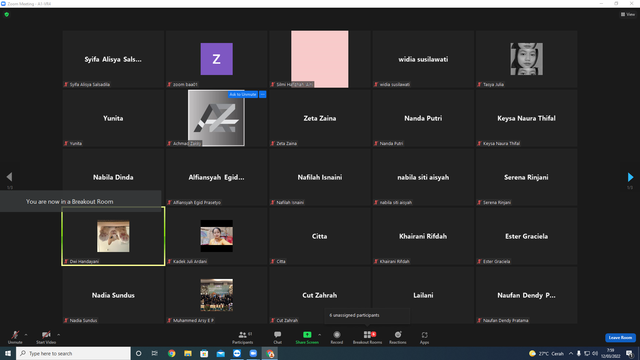This screenshot has width=640, height=360.
Task: Select the Nafilah Isnaini participant tile
Action: [x=320, y=177]
